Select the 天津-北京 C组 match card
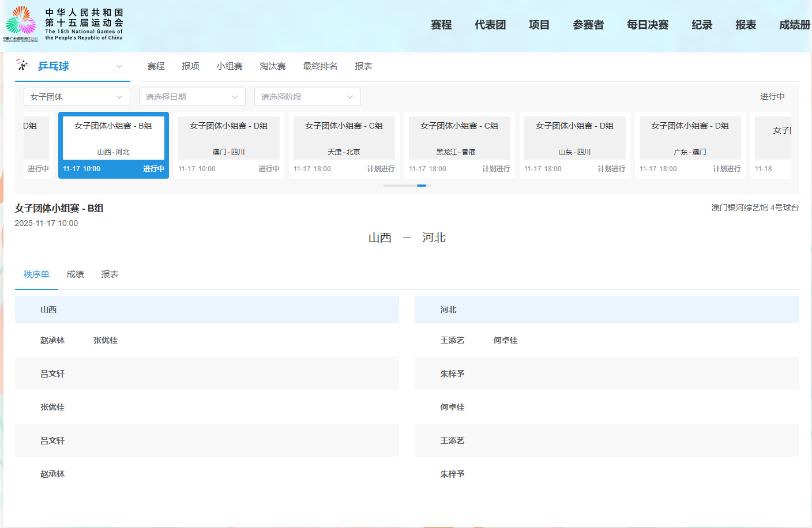 coord(344,145)
